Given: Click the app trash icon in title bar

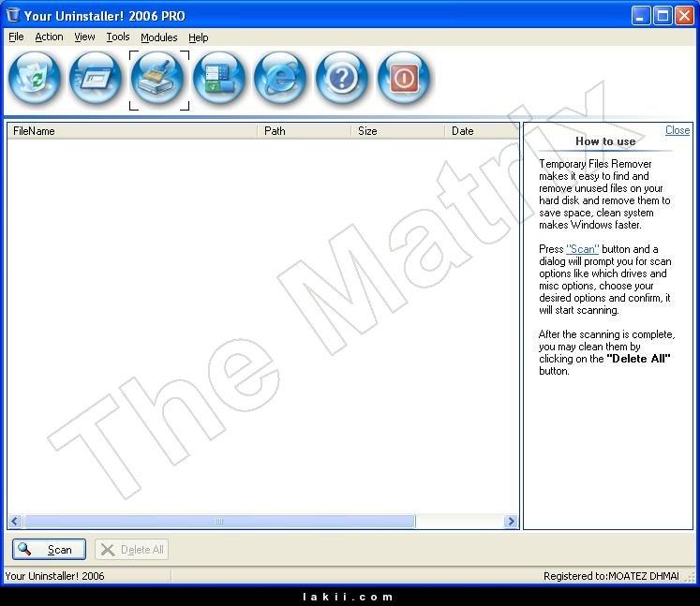Looking at the screenshot, I should [x=13, y=15].
